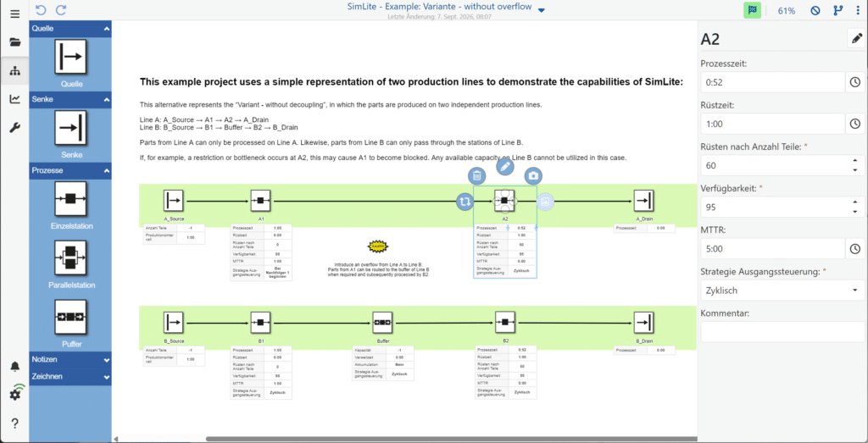Click stepper arrows of Rüsten nach Anzahl Teile
Image resolution: width=868 pixels, height=443 pixels.
pyautogui.click(x=856, y=165)
